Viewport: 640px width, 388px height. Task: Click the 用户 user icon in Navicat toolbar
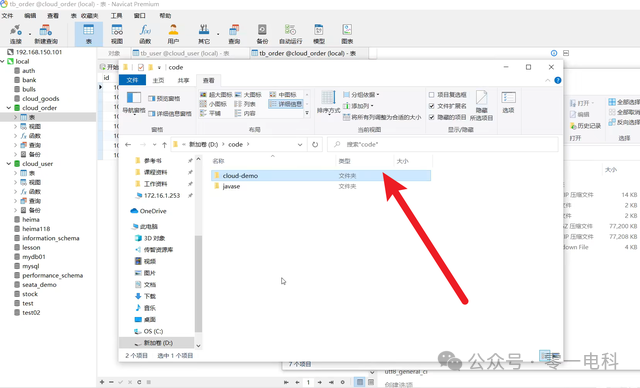pyautogui.click(x=173, y=34)
